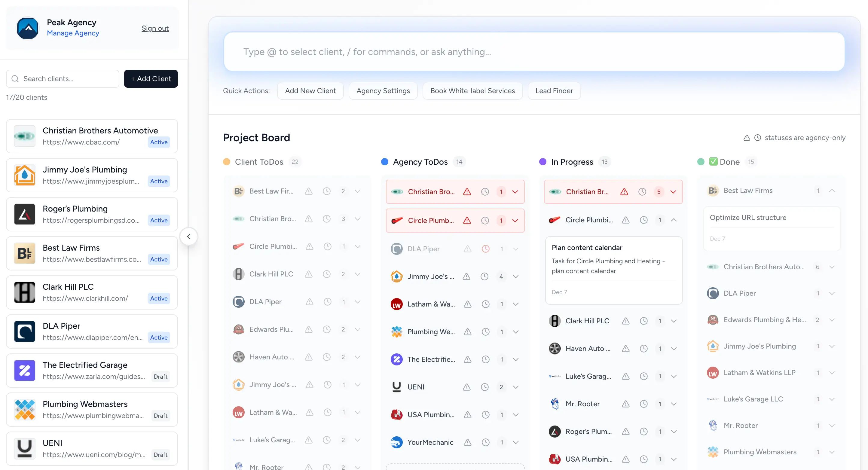Click the warning icon on Christian Br... In Progress row
The height and width of the screenshot is (470, 868).
point(624,192)
